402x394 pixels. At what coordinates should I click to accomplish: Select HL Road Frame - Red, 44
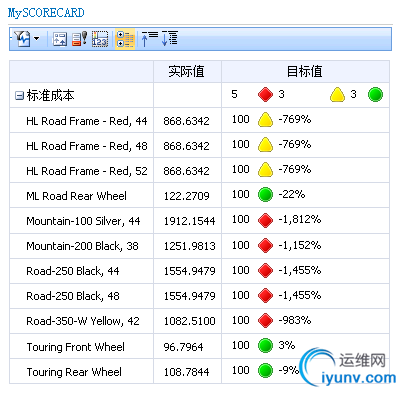87,121
